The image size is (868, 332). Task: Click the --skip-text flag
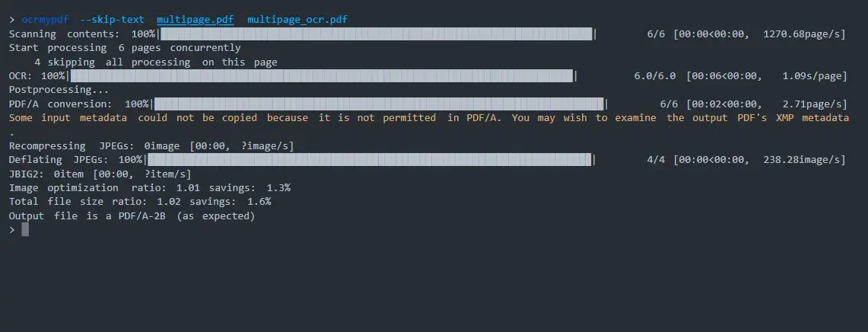pos(111,20)
